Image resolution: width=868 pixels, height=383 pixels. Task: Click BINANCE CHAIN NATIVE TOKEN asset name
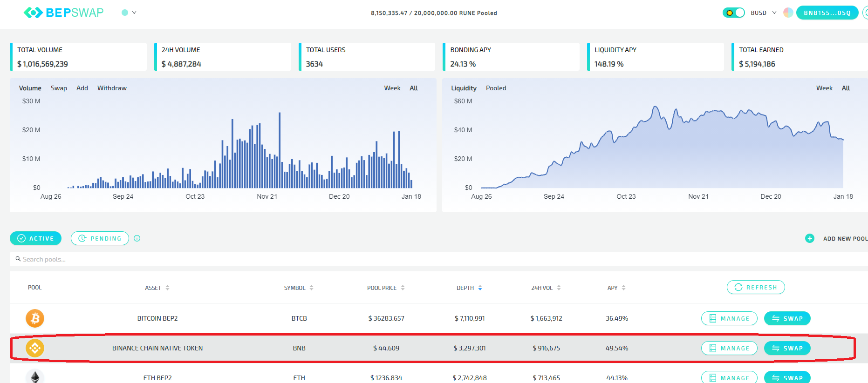[157, 348]
